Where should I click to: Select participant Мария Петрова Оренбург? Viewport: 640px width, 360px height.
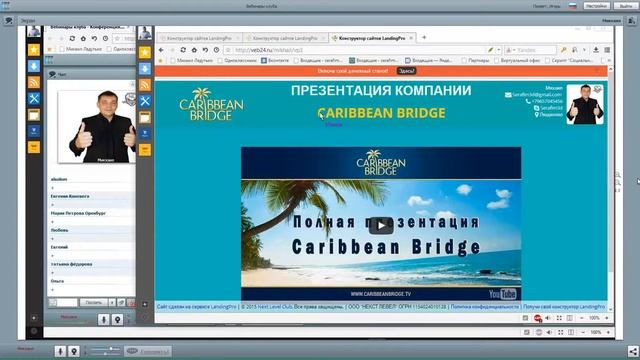78,213
